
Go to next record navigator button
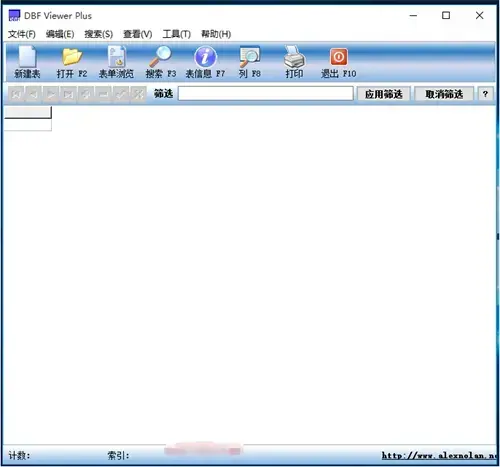coord(51,94)
